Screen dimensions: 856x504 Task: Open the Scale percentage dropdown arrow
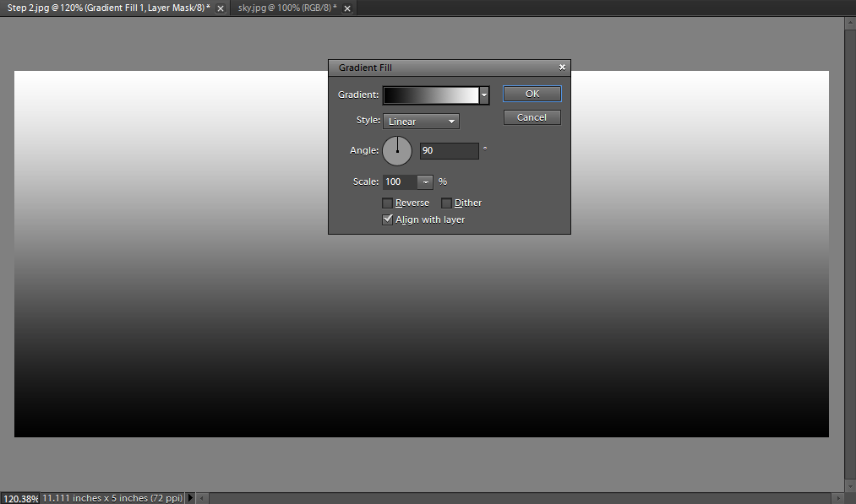[x=425, y=182]
